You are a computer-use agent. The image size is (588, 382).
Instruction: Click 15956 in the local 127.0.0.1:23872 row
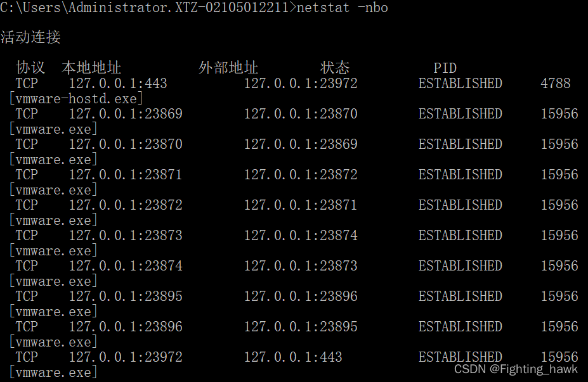pos(559,205)
